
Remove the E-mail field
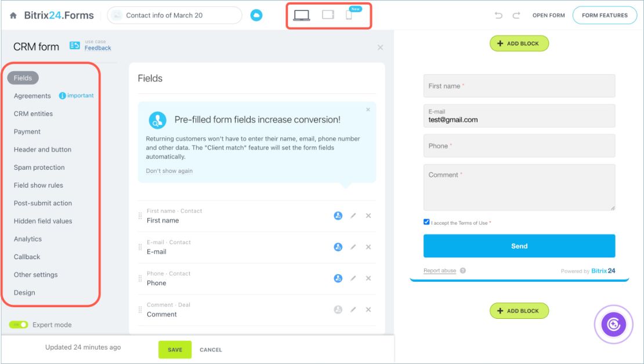pos(368,247)
